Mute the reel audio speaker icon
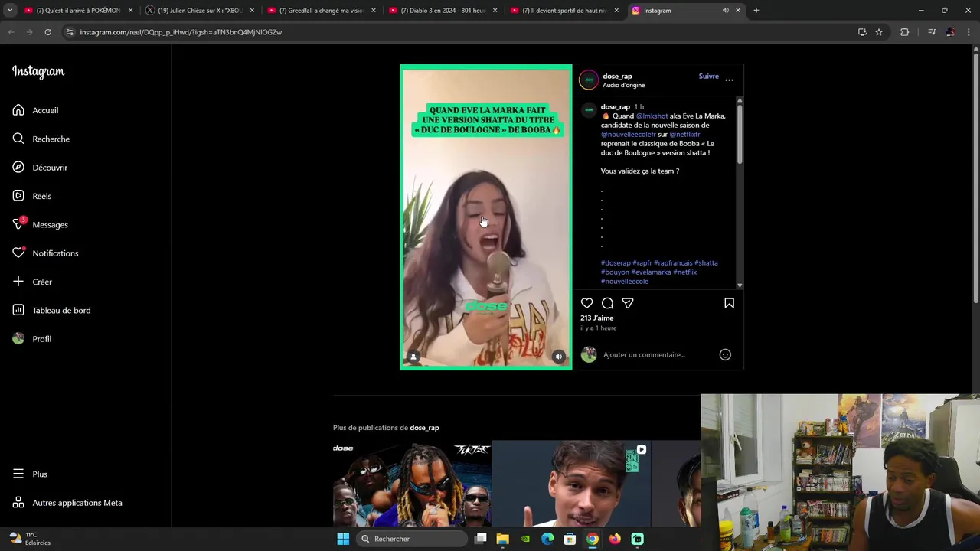This screenshot has height=551, width=980. [558, 357]
